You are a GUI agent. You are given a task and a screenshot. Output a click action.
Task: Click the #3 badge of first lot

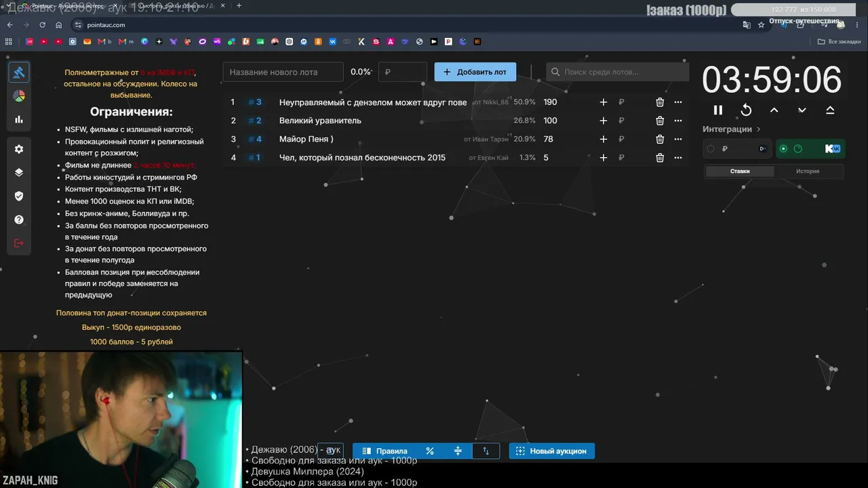[255, 102]
